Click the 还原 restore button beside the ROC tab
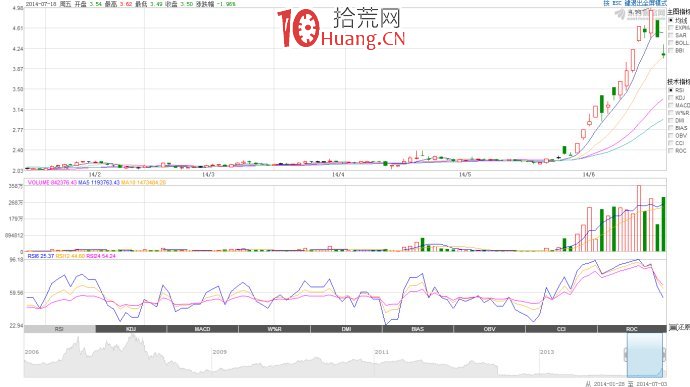 point(679,329)
